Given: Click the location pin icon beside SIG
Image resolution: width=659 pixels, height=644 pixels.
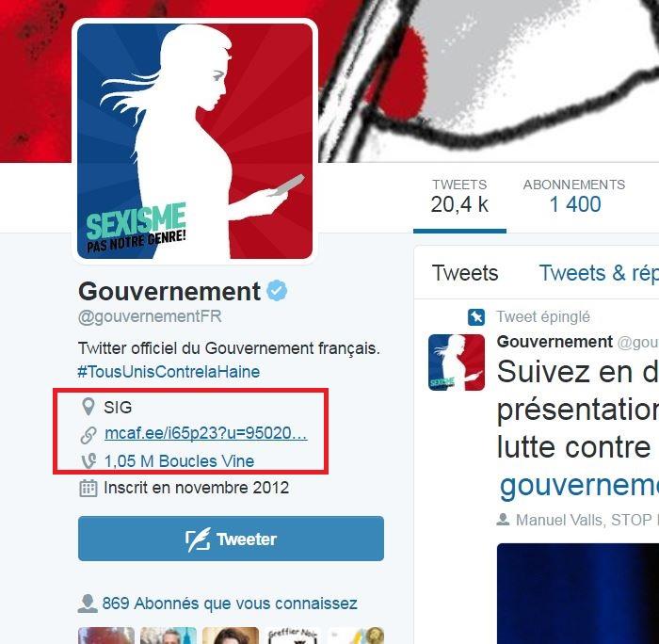Looking at the screenshot, I should click(88, 407).
